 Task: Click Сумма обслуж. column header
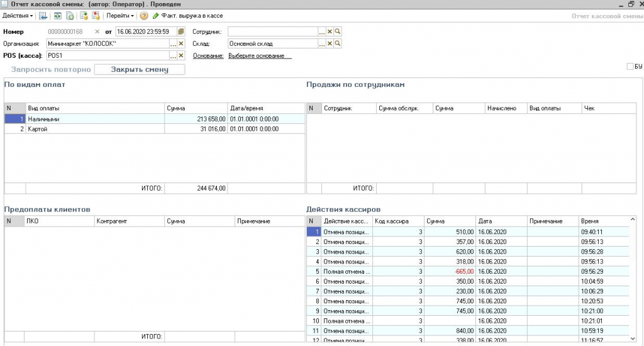pyautogui.click(x=404, y=108)
